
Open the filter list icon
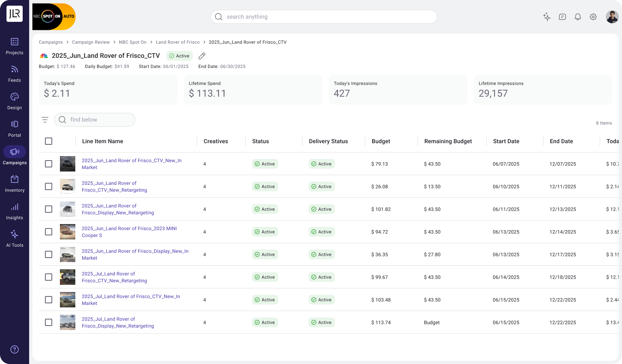pyautogui.click(x=45, y=120)
